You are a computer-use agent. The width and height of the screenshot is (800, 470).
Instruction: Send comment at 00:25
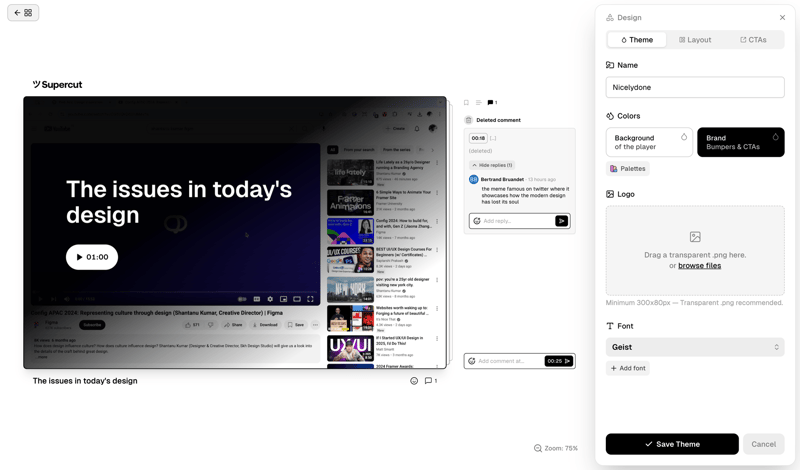(x=559, y=361)
